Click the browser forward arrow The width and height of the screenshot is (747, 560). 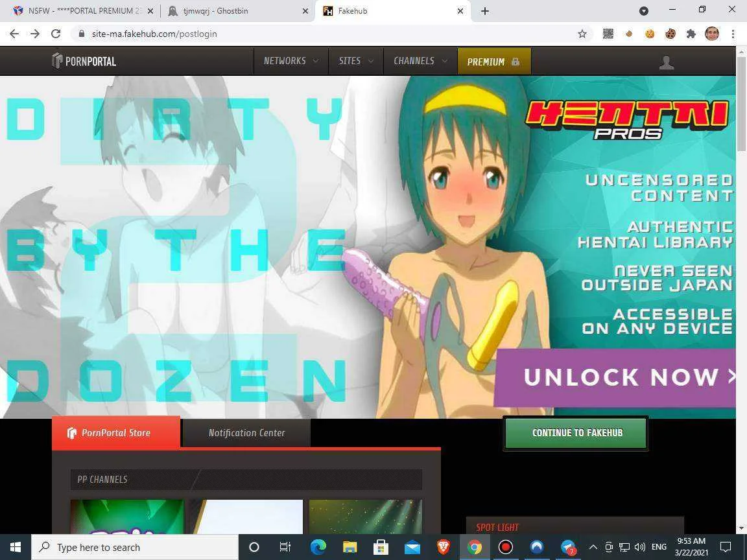pyautogui.click(x=35, y=34)
